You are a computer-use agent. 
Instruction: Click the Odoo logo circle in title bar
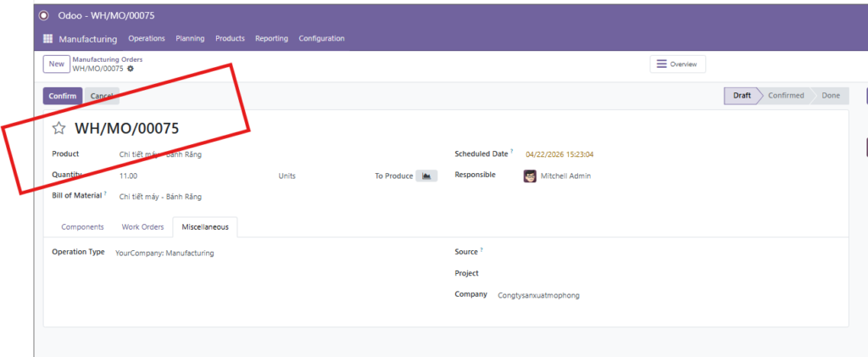[44, 15]
